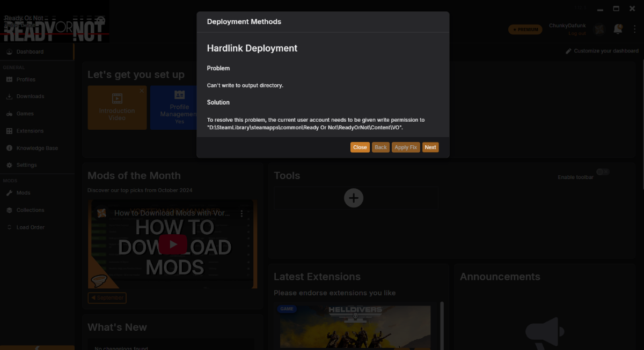Add a tool with plus icon
The width and height of the screenshot is (644, 350).
tap(354, 198)
